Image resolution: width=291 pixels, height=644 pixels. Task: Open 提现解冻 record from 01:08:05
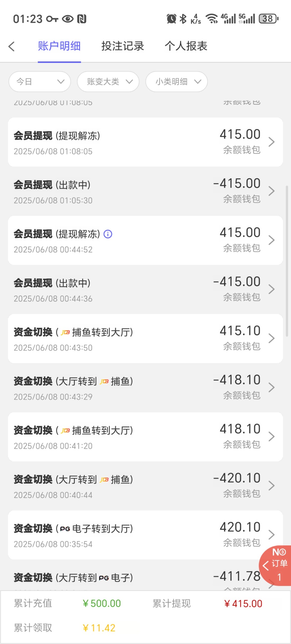[145, 142]
